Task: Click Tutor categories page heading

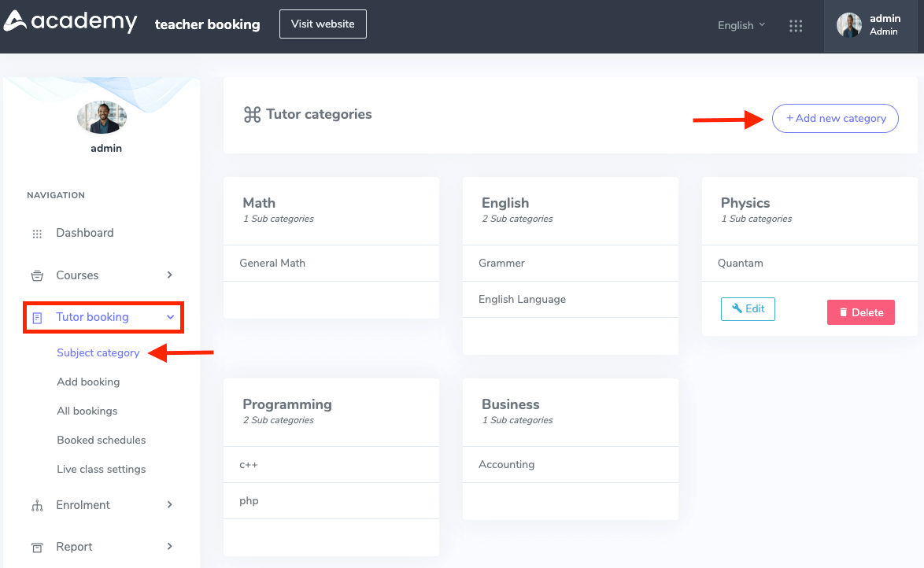Action: [x=319, y=114]
